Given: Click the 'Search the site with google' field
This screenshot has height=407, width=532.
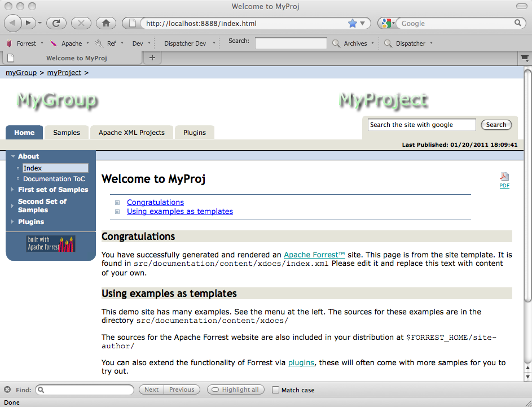Looking at the screenshot, I should 421,125.
